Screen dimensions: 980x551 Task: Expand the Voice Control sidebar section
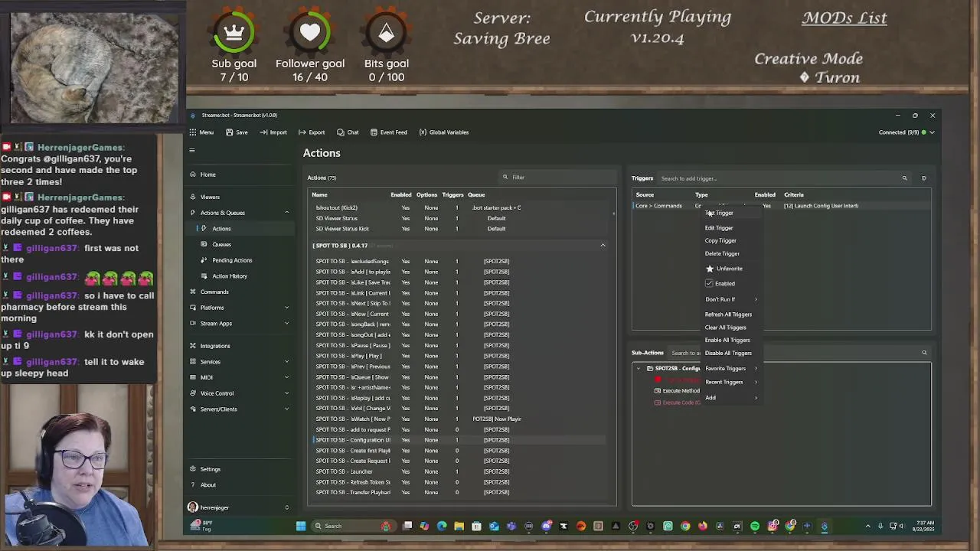coord(286,393)
